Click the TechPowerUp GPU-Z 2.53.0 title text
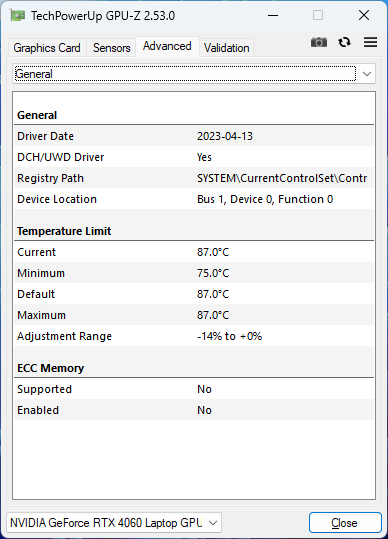388x539 pixels. 103,16
